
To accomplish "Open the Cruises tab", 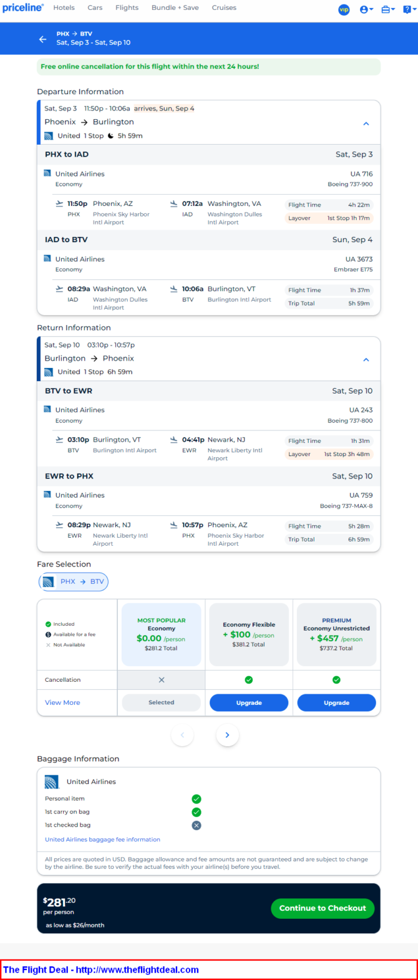I will click(224, 8).
